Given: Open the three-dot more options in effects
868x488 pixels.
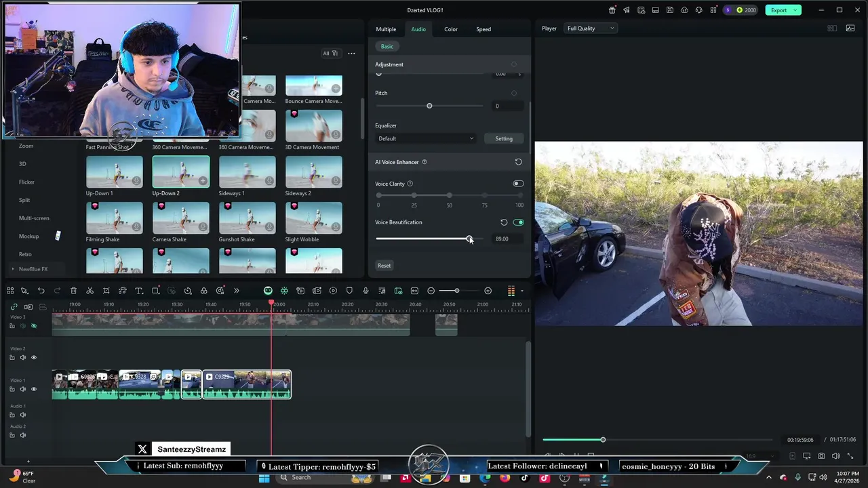Looking at the screenshot, I should 351,54.
